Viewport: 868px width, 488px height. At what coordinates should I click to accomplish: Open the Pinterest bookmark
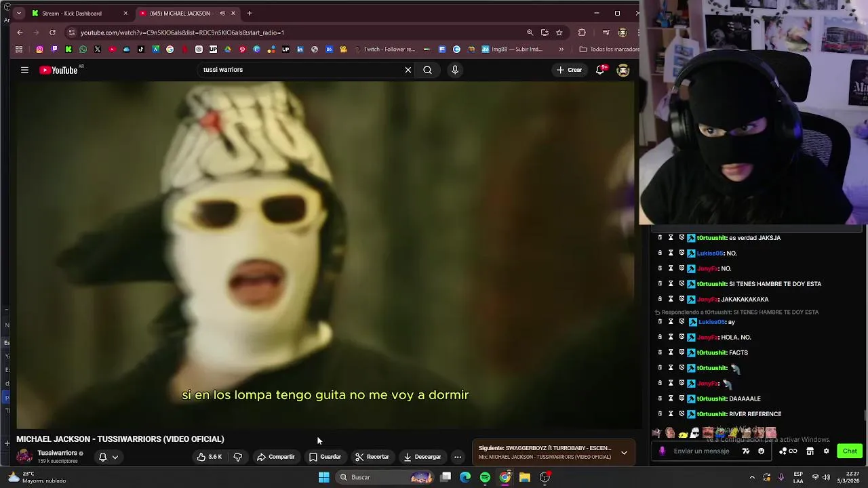click(242, 49)
